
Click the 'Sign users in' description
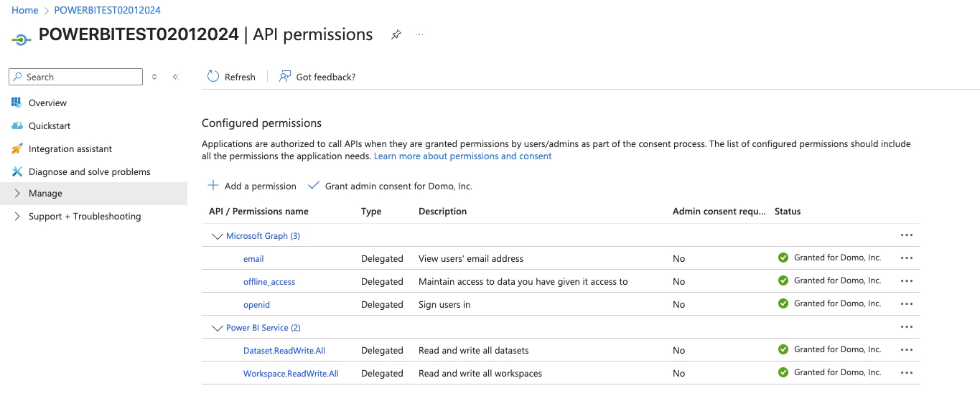[444, 305]
